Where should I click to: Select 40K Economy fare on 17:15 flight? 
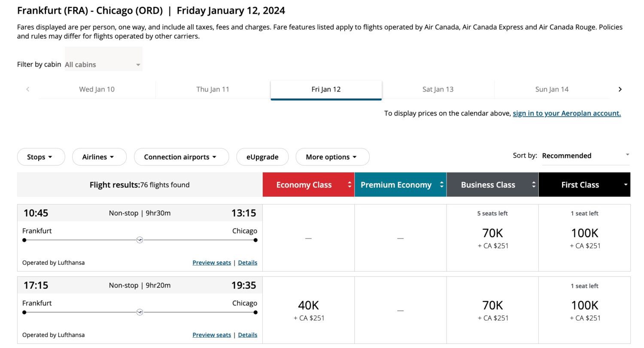(309, 310)
